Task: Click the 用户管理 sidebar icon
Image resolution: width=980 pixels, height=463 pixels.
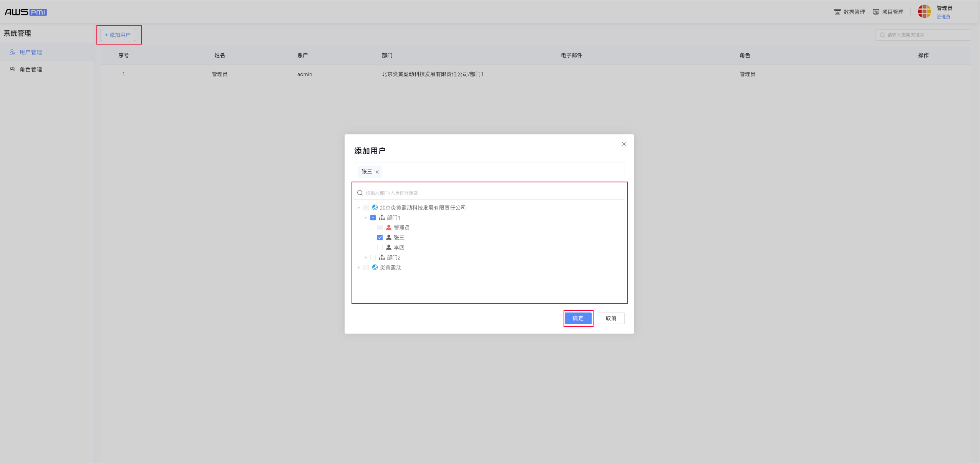Action: pos(12,52)
